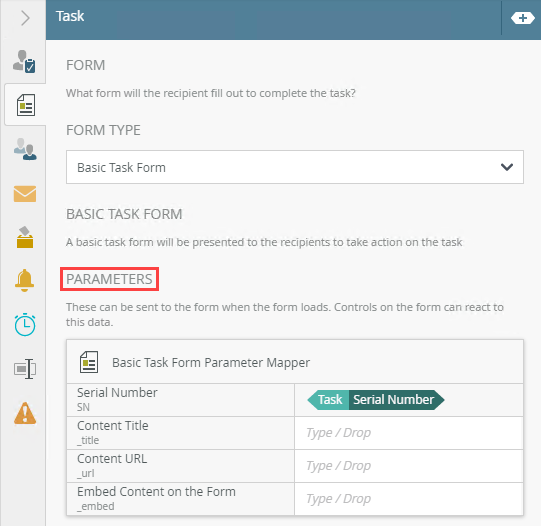This screenshot has width=541, height=526.
Task: Click the Content Title input field
Action: point(409,433)
